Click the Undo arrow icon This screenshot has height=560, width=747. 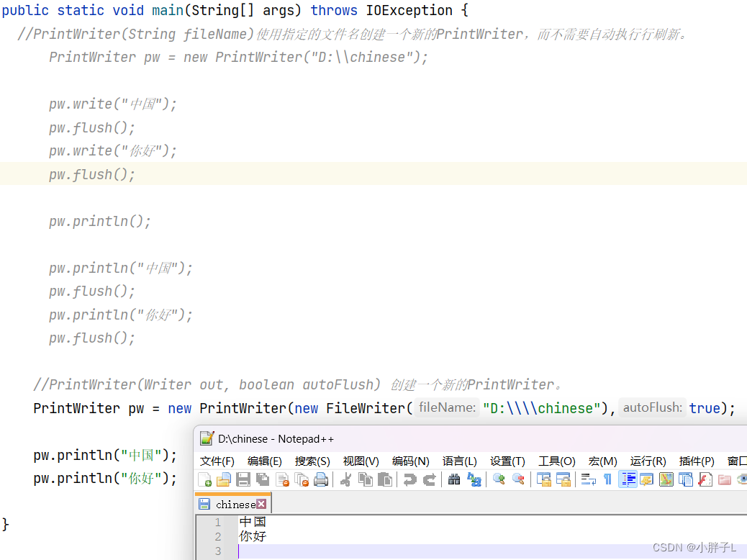click(410, 479)
